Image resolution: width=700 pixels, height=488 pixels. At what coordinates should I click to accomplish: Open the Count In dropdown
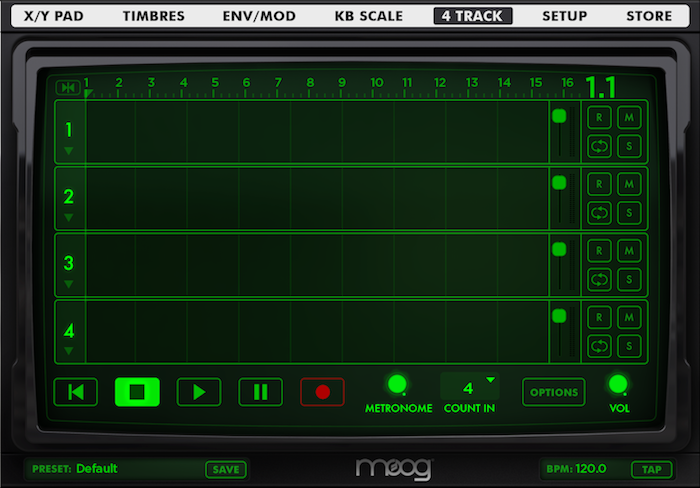click(470, 387)
